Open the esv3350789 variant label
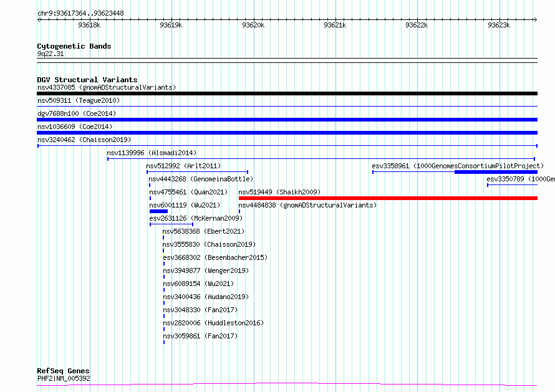 click(x=521, y=179)
